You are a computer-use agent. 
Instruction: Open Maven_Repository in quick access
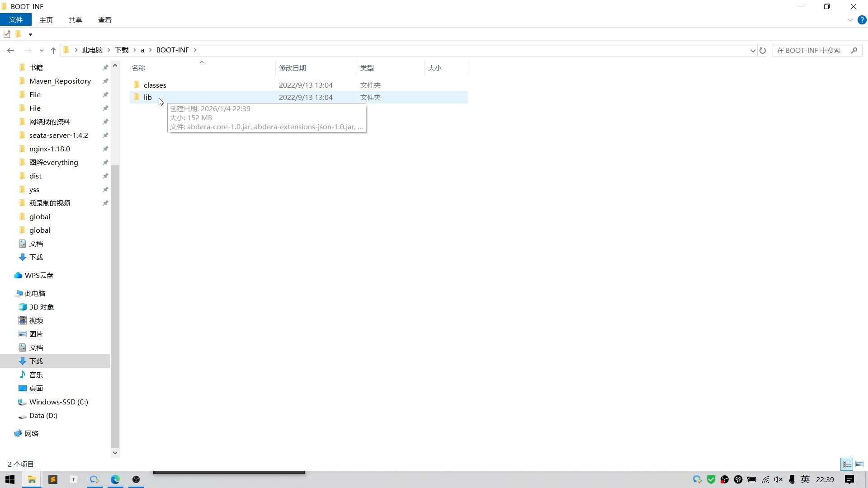(60, 81)
